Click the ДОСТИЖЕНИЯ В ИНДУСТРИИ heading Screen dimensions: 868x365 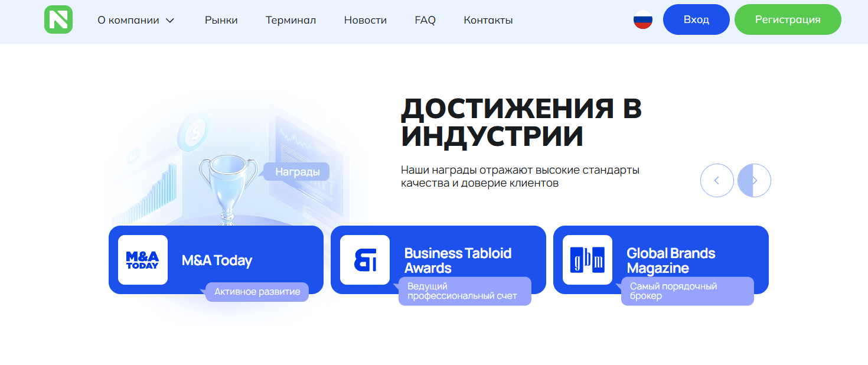(521, 122)
